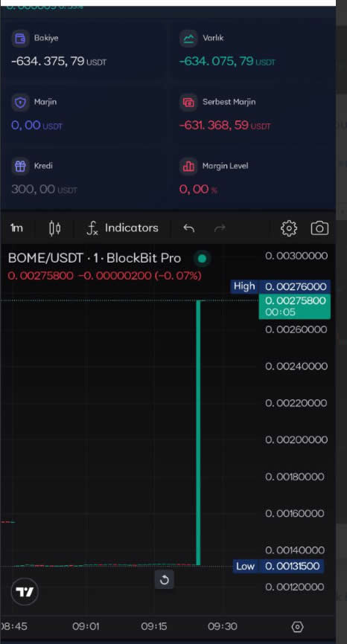
Task: Take a chart snapshot with camera icon
Action: point(319,228)
